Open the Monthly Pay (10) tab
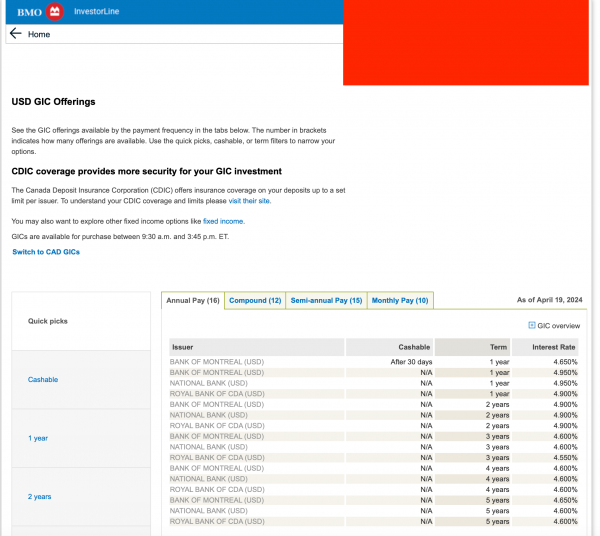600x536 pixels. pos(400,300)
